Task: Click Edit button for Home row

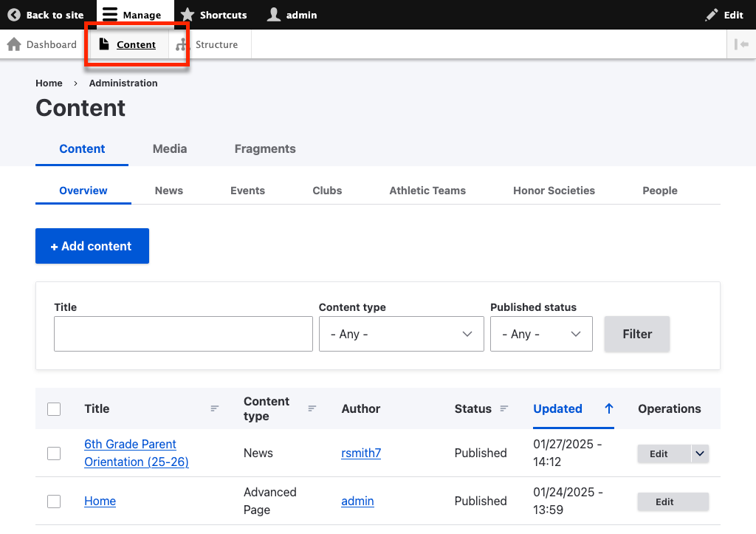Action: click(x=673, y=502)
